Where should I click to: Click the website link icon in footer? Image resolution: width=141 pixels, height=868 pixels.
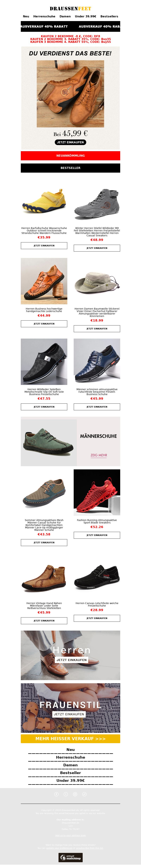click(x=85, y=794)
